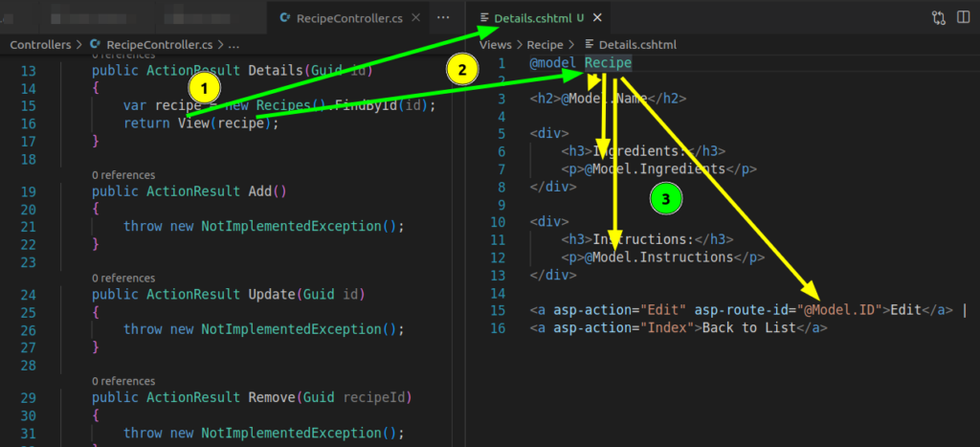The image size is (980, 447).
Task: Open the ellipsis More Actions menu beside RecipeController.cs tab
Action: point(442,18)
